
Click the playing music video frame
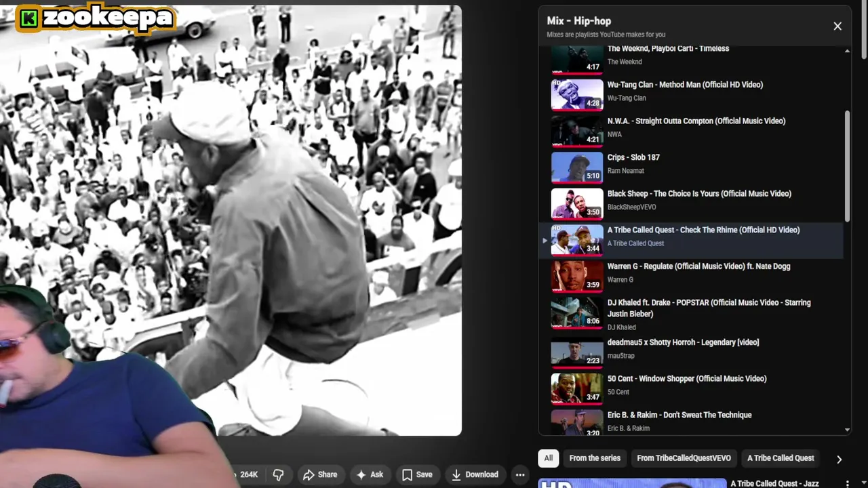231,220
